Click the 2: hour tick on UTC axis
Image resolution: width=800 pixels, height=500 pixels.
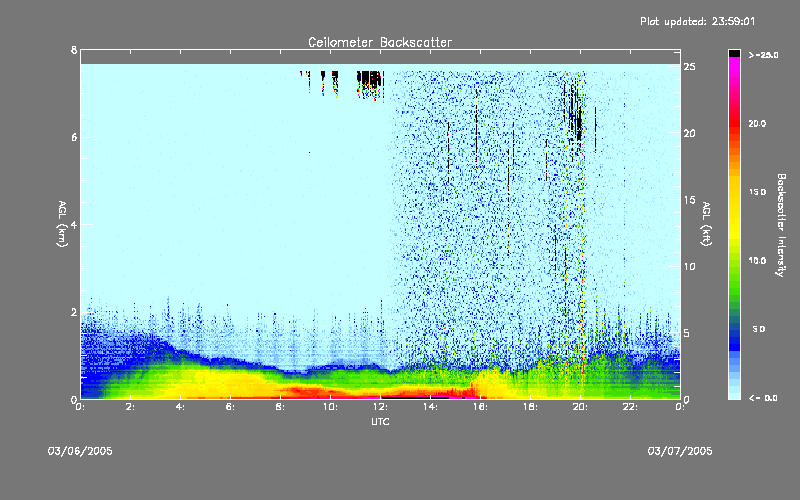point(131,407)
